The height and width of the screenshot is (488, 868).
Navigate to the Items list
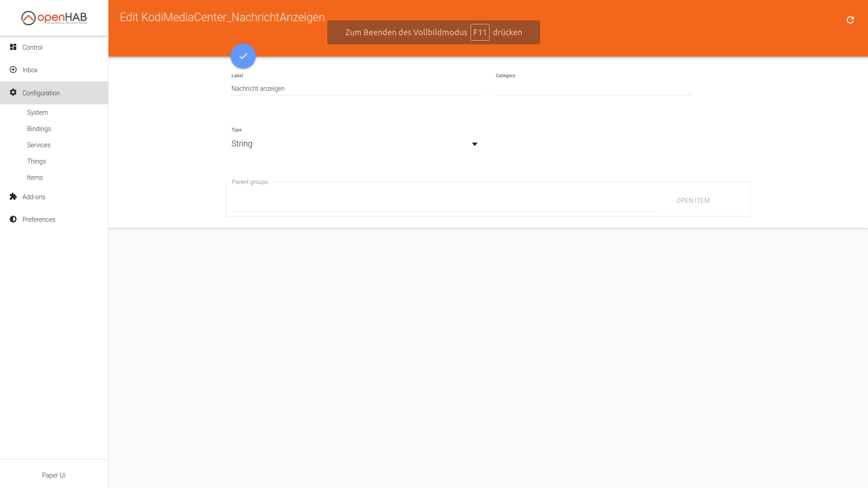point(35,177)
